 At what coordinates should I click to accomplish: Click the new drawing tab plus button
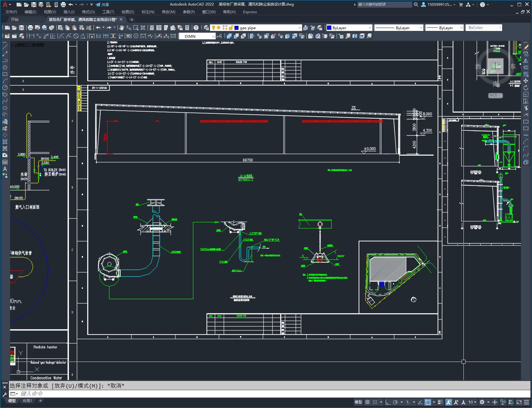[132, 20]
